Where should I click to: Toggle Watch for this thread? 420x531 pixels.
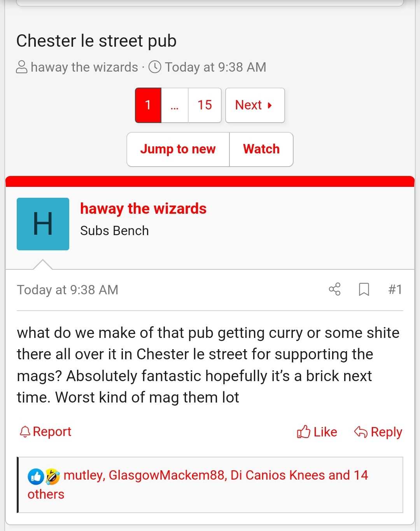pos(261,149)
